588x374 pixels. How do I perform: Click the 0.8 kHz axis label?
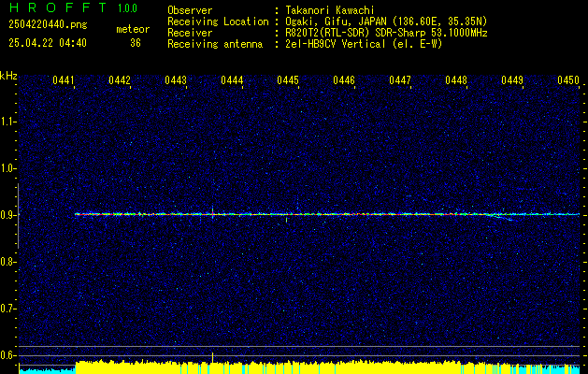[7, 262]
